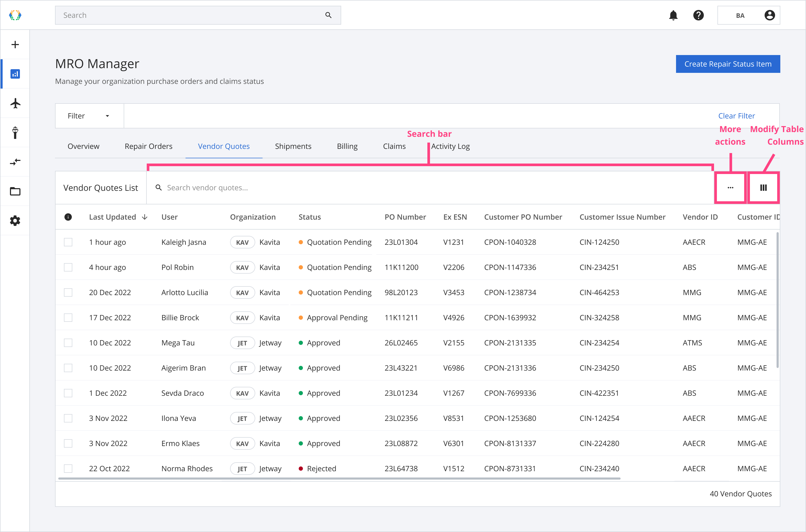Select checkbox for Ilona Yeva row
Screen dimensions: 806x532
[68, 418]
